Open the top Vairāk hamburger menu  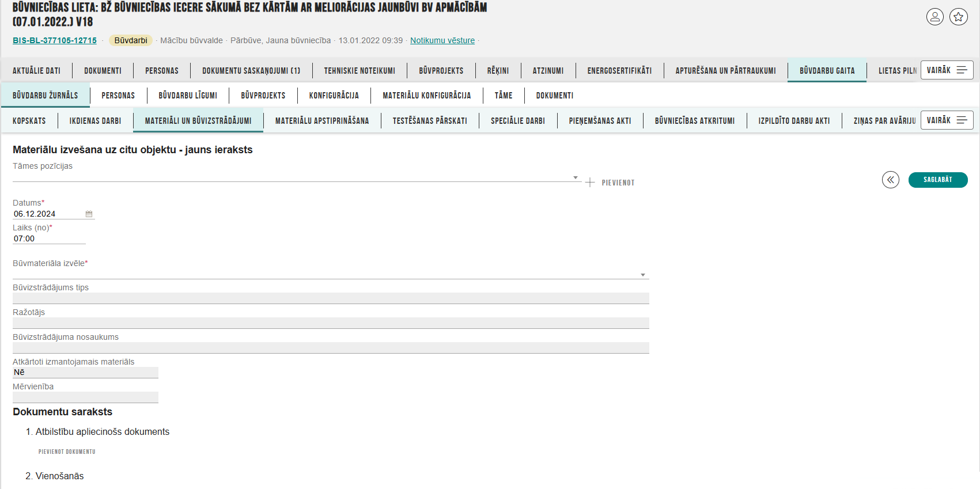pyautogui.click(x=947, y=70)
